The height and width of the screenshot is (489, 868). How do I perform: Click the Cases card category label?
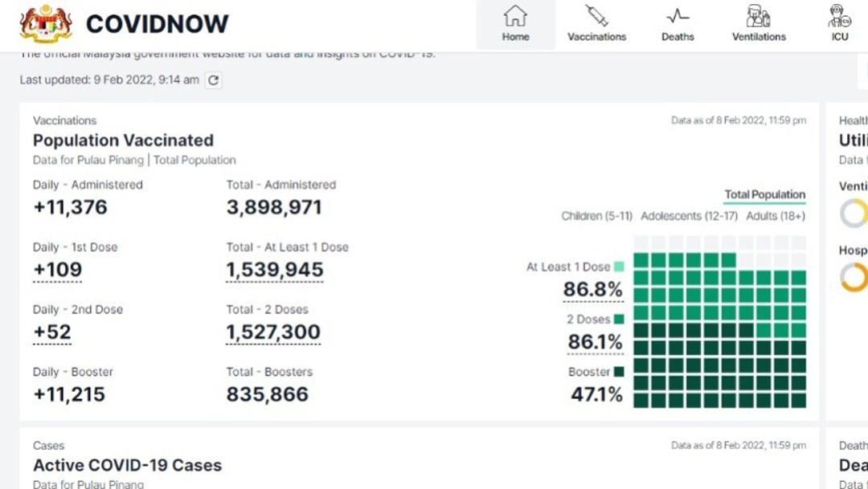click(48, 446)
